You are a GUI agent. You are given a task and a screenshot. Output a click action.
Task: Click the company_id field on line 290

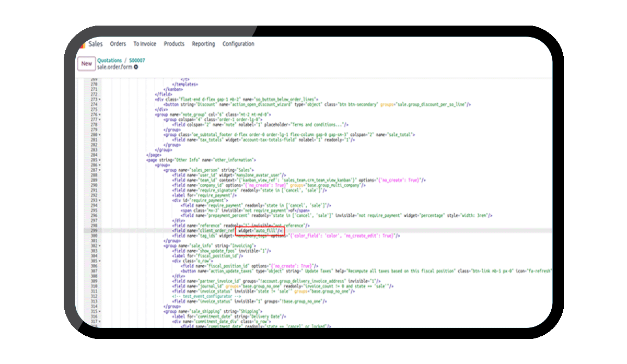coord(269,185)
